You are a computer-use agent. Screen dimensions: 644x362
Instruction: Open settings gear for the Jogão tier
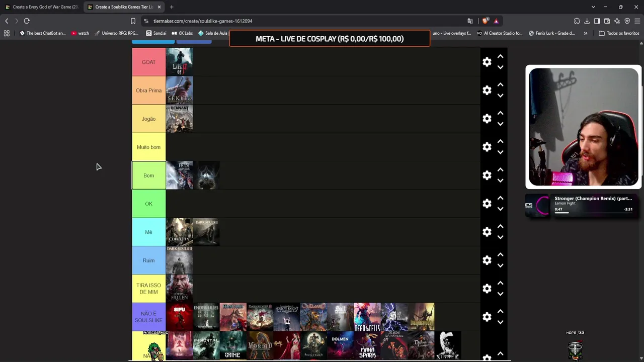pos(487,119)
